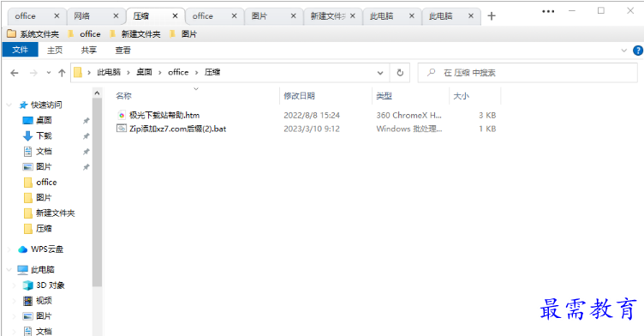Screen dimensions: 644x336
Task: Open 图片 bookmark in bookmarks bar
Action: (x=183, y=34)
